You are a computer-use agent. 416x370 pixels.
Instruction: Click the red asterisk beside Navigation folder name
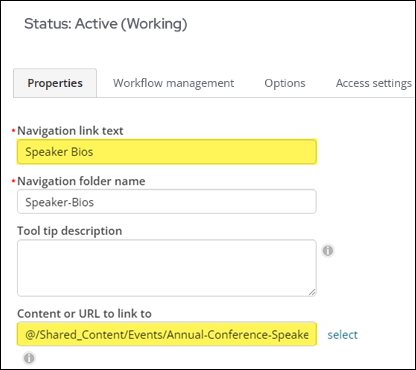coord(14,181)
